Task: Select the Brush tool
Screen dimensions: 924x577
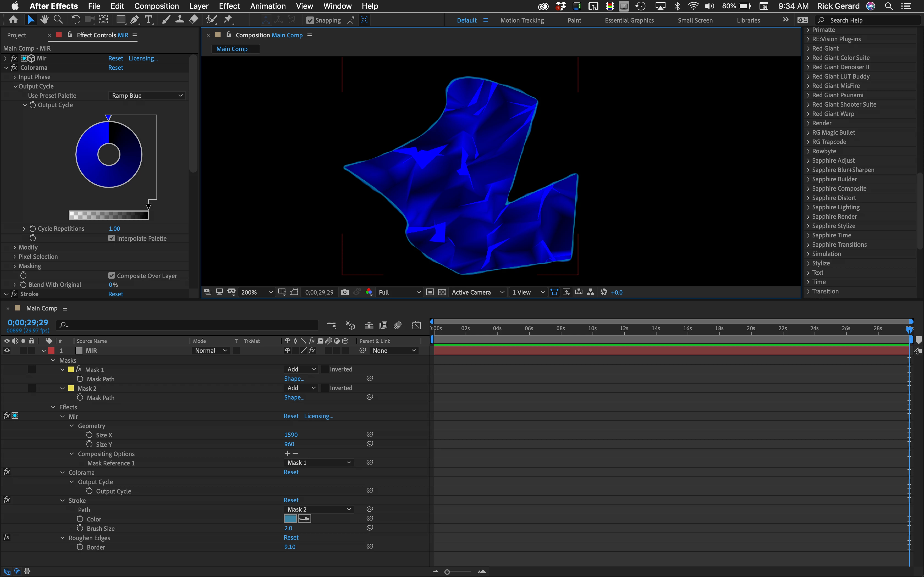Action: pos(166,20)
